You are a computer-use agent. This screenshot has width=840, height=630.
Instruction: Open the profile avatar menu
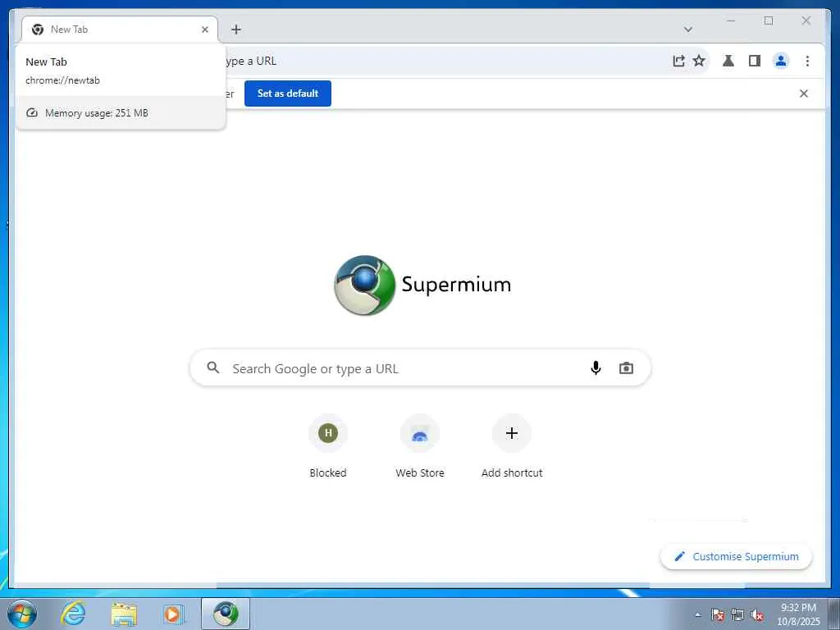coord(781,61)
